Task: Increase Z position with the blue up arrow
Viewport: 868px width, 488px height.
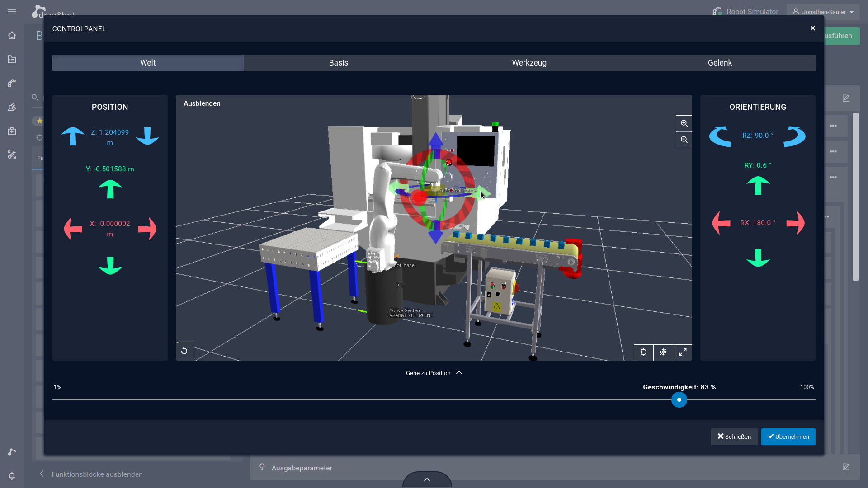Action: (73, 136)
